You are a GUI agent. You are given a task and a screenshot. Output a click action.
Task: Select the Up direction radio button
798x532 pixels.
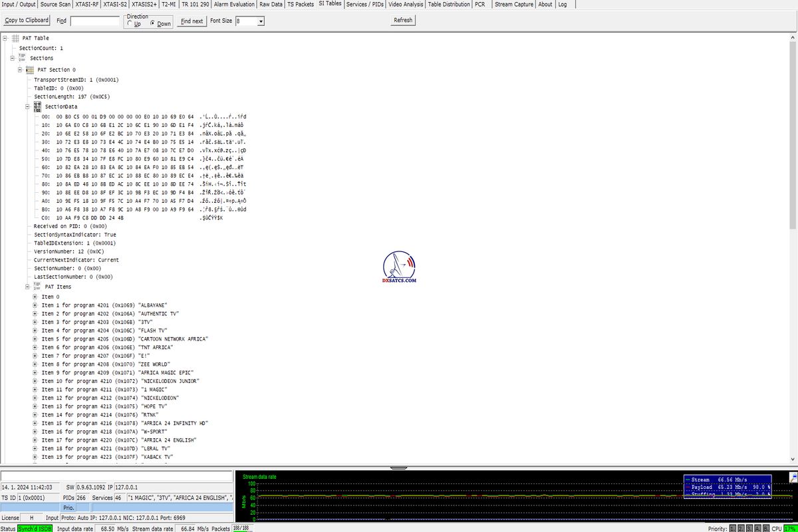tap(129, 24)
